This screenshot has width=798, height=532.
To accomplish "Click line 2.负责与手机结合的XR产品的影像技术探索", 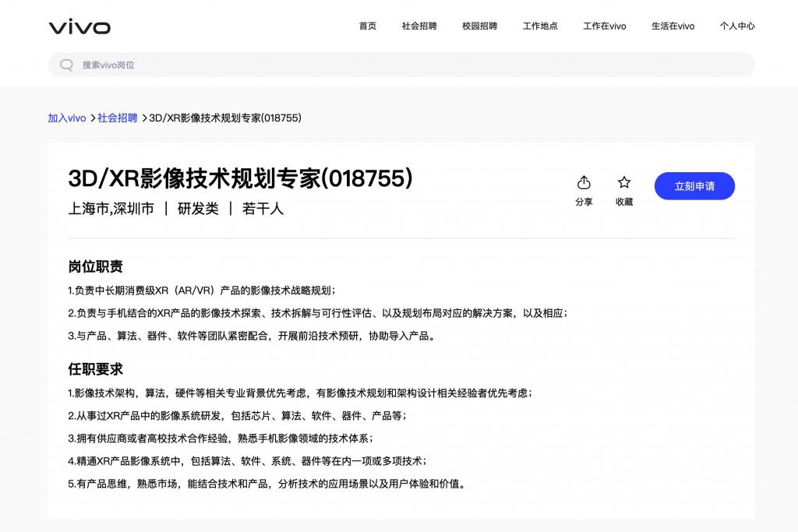I will pos(318,313).
